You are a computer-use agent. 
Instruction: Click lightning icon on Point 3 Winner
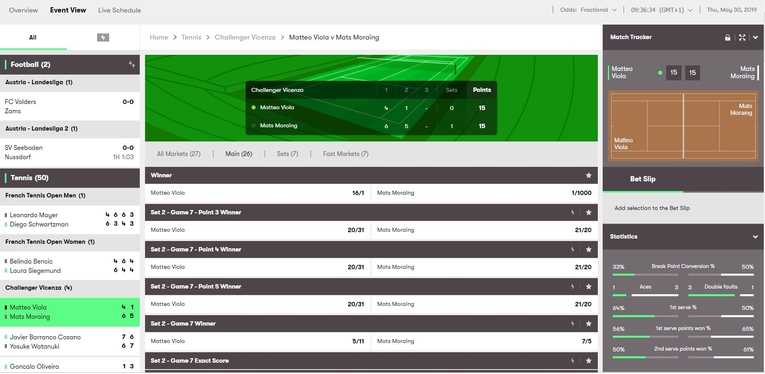coord(573,213)
